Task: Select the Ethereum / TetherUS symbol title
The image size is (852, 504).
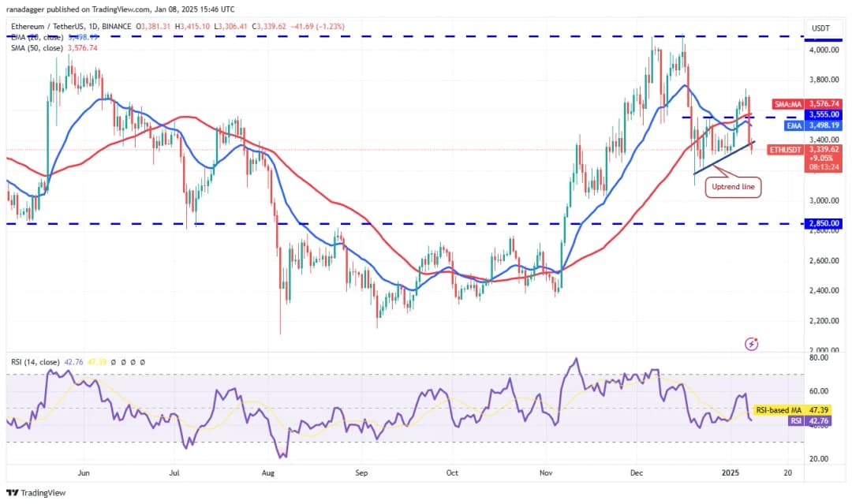Action: tap(71, 27)
